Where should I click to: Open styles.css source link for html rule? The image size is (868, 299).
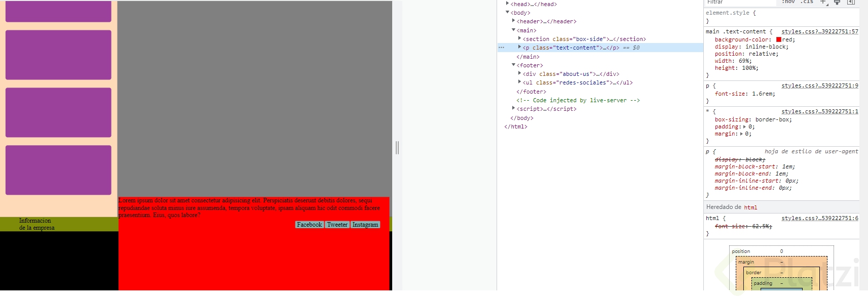[820, 219]
